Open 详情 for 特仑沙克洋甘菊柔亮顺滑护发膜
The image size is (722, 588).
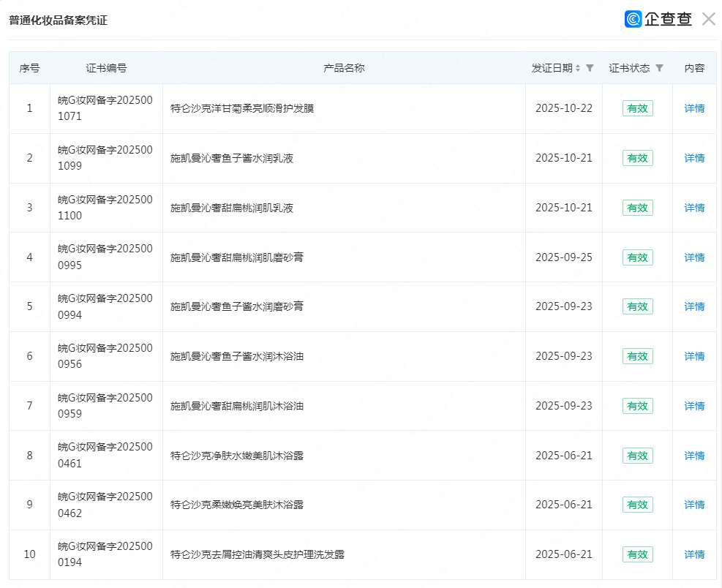pyautogui.click(x=694, y=108)
